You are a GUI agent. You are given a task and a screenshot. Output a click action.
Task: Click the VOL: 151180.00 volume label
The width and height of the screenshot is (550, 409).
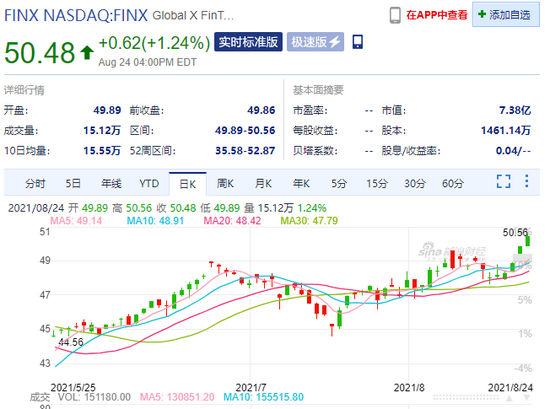pos(94,397)
